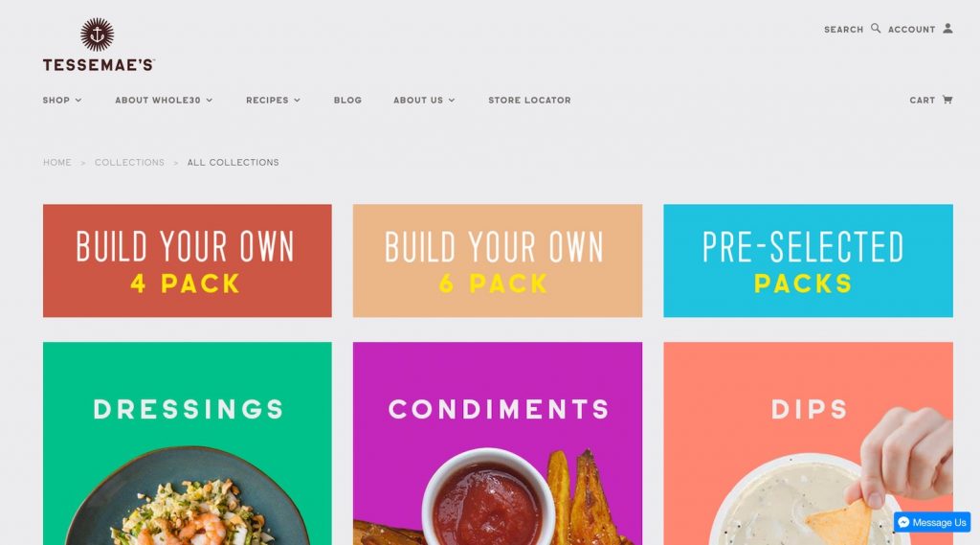Viewport: 980px width, 545px height.
Task: Click the Tessemae's anchor logo
Action: tap(98, 35)
